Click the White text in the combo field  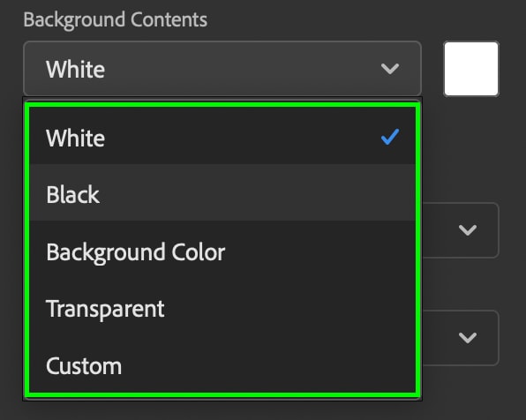pos(76,70)
